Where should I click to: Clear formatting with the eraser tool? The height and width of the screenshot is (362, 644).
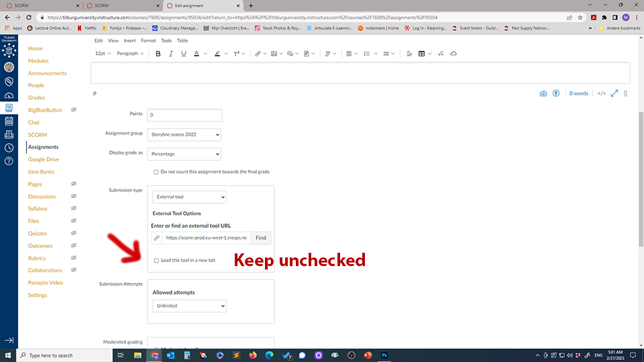pos(409,54)
